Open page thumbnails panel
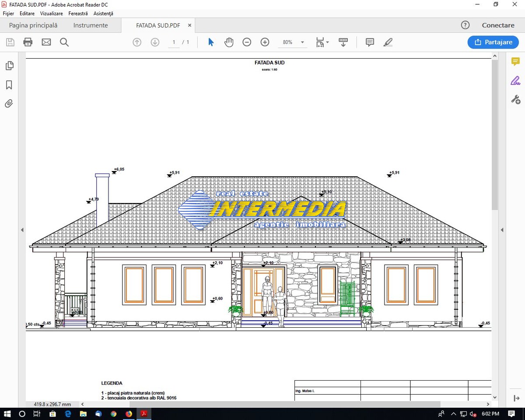The width and height of the screenshot is (525, 420). pyautogui.click(x=9, y=66)
